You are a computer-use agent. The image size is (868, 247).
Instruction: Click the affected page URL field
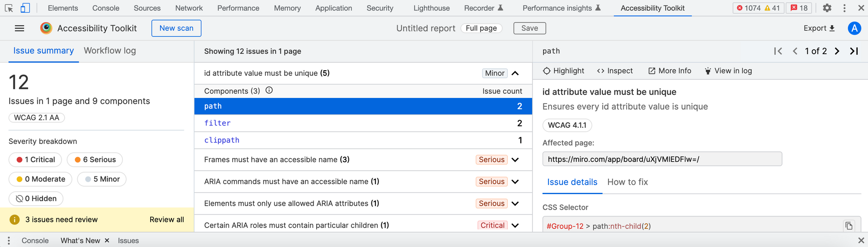pos(662,159)
